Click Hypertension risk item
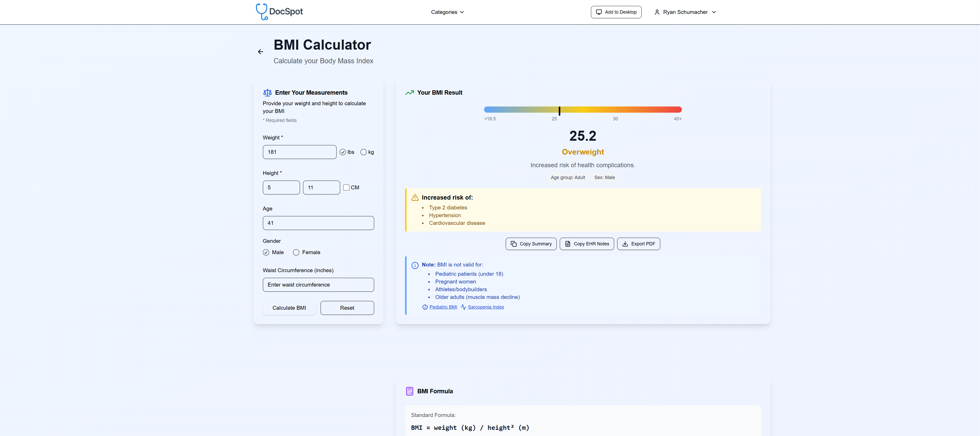 (x=445, y=216)
